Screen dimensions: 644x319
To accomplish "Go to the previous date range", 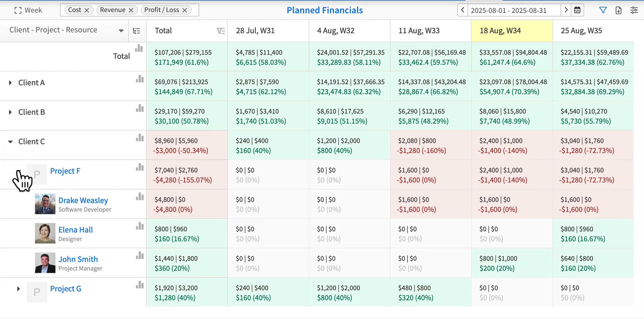I will [x=463, y=10].
